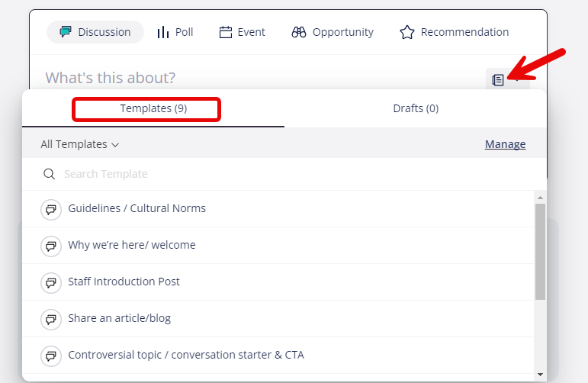The image size is (588, 383).
Task: Click the Staff Introduction Post chat icon
Action: (51, 282)
